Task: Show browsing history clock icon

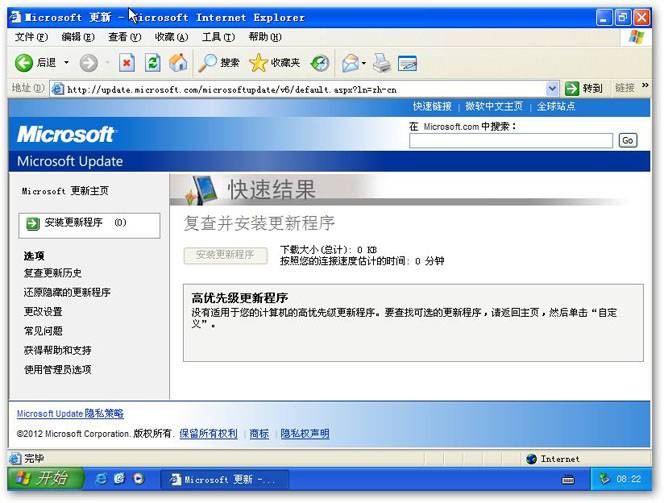Action: tap(319, 63)
